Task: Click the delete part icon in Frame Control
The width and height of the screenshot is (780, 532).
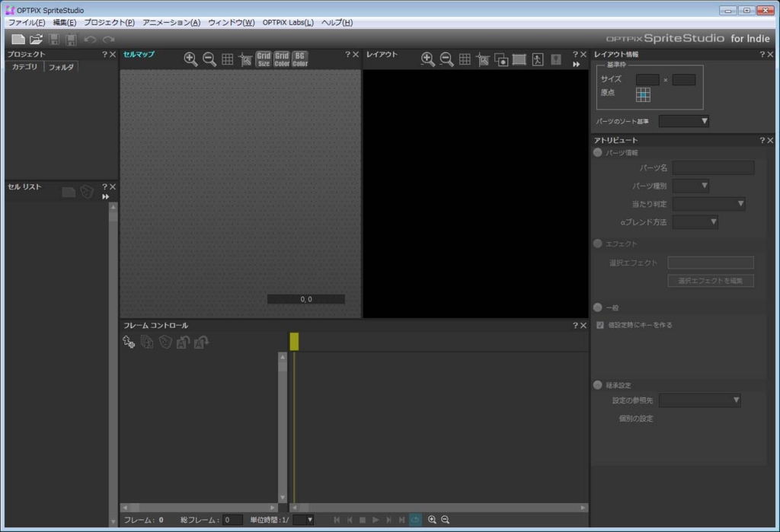Action: (x=165, y=342)
